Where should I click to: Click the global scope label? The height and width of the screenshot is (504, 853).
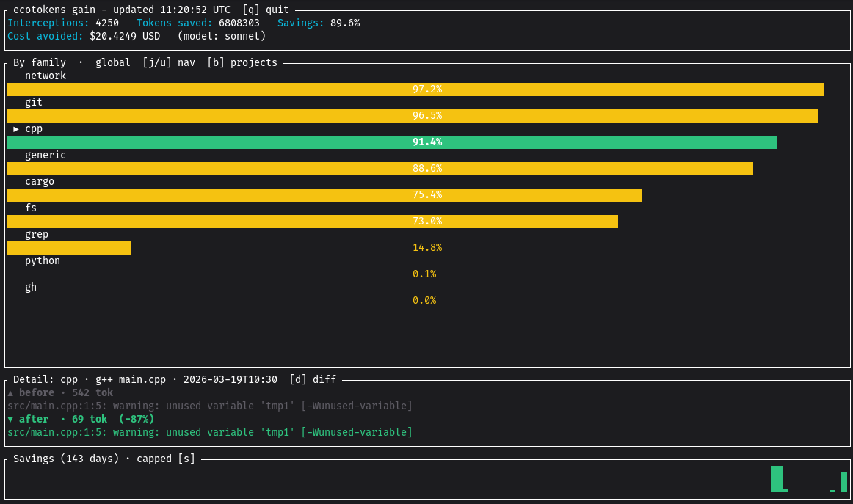click(x=113, y=62)
